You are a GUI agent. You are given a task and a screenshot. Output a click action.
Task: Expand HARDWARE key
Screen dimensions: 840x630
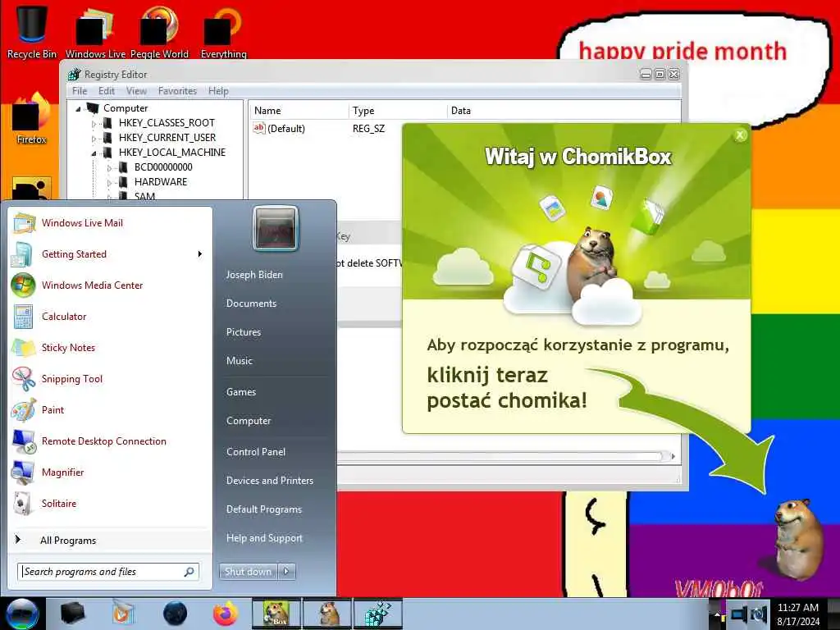[109, 183]
